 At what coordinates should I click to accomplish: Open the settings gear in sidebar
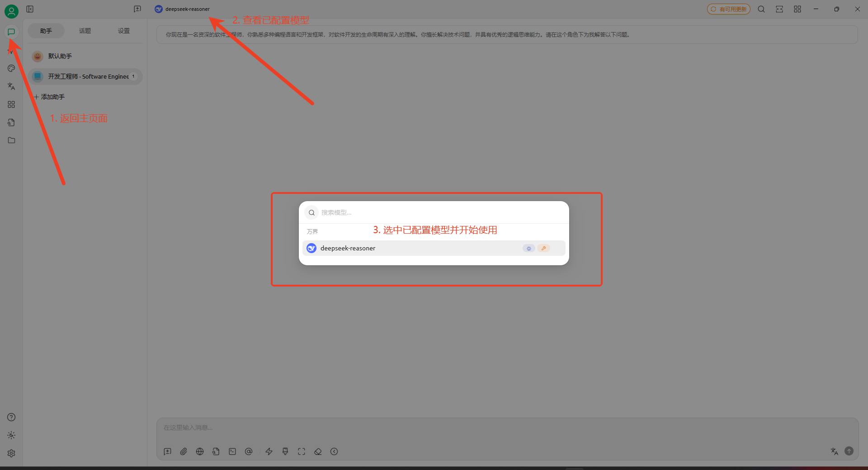11,453
